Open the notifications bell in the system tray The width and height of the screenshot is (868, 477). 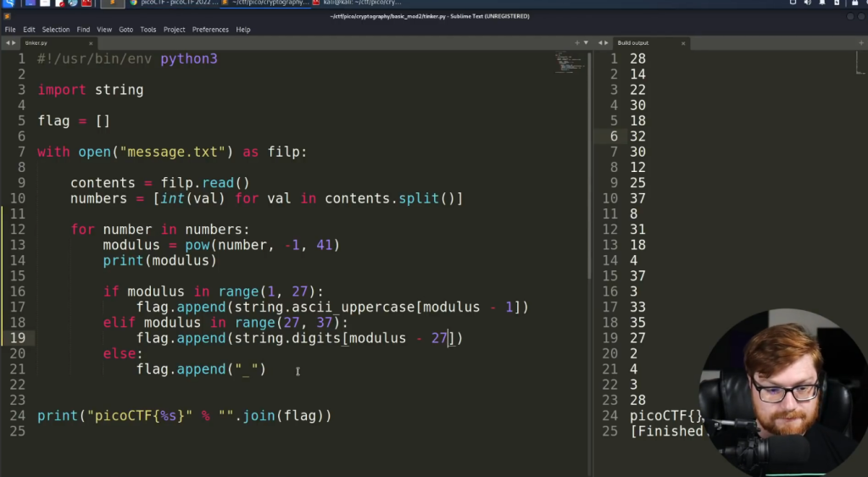pos(822,3)
